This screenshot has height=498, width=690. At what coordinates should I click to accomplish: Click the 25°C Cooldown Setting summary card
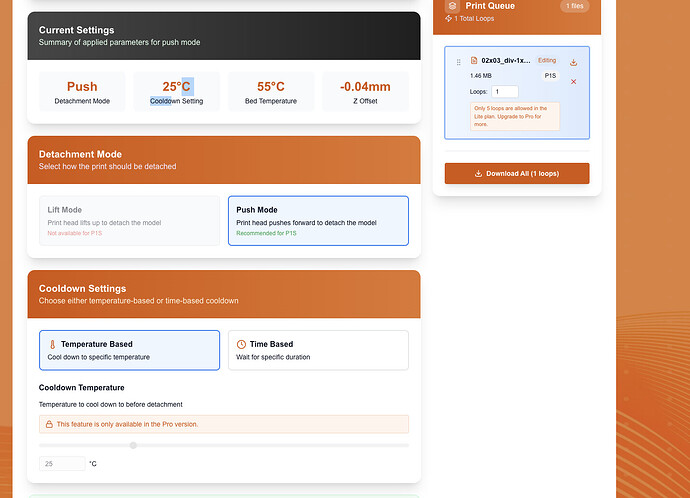[176, 92]
